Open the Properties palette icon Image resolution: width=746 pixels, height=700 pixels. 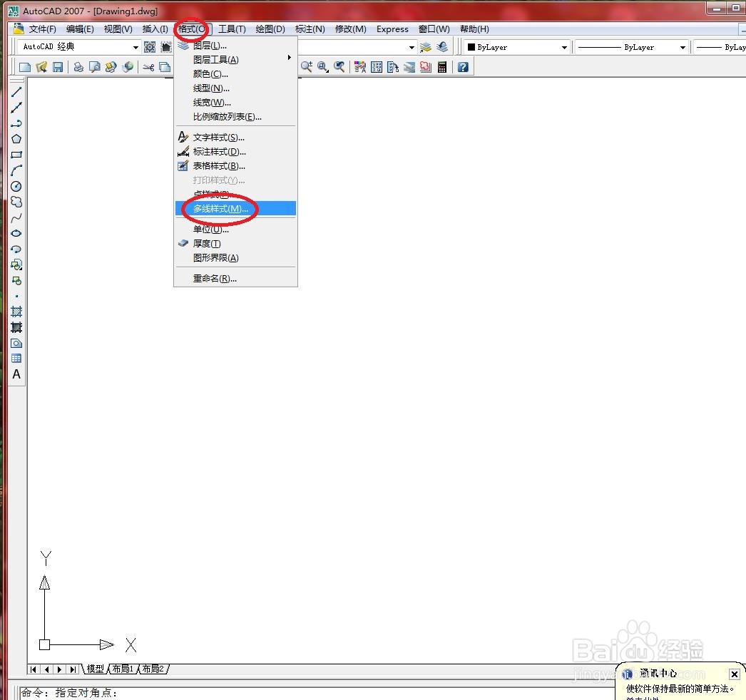click(x=360, y=67)
